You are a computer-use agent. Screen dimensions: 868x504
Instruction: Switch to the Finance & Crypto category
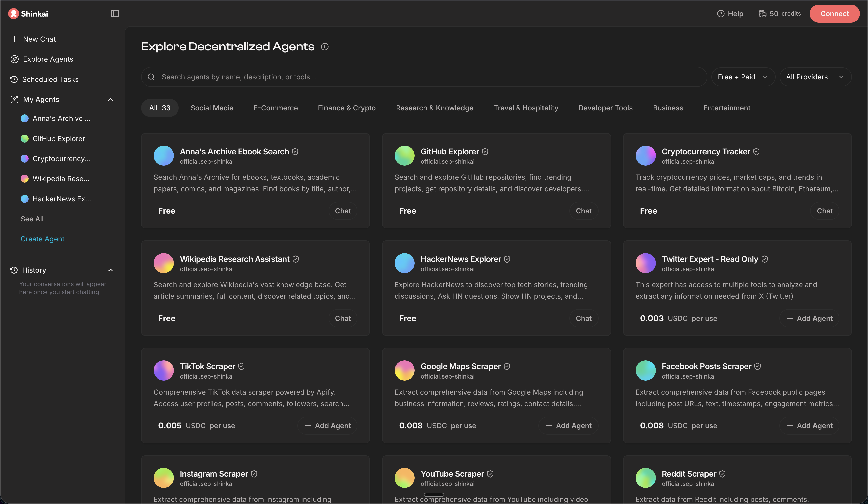tap(347, 108)
